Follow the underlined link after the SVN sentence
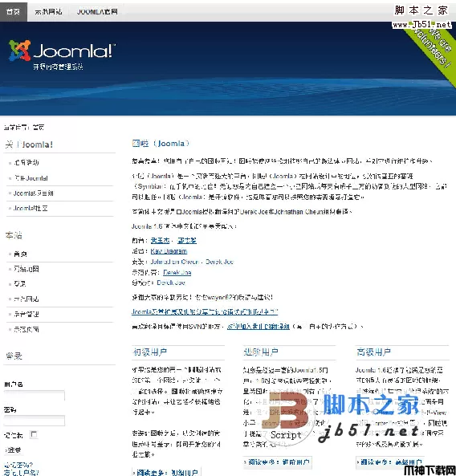Image resolution: width=456 pixels, height=476 pixels. tap(258, 327)
